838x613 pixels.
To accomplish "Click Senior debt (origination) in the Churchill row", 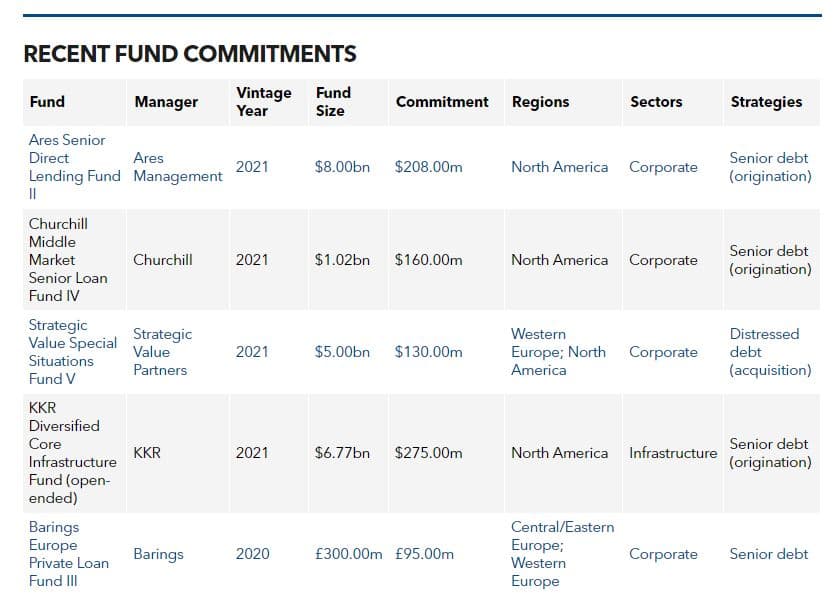I will 770,260.
